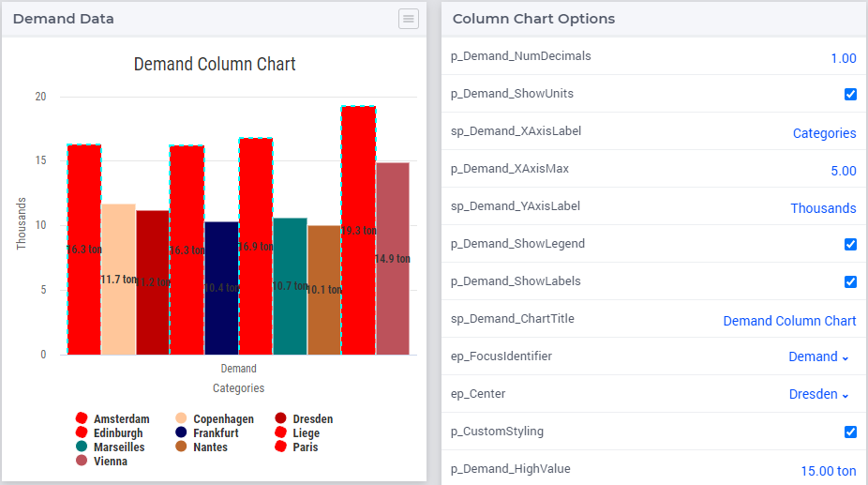Open the ep_FocusIdentifier Demand dropdown
868x485 pixels.
click(818, 357)
